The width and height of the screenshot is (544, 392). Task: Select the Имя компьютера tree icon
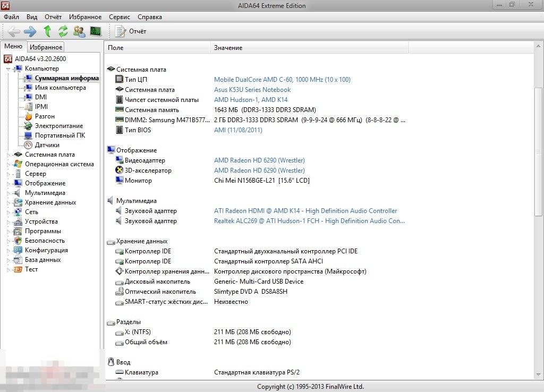pos(29,88)
